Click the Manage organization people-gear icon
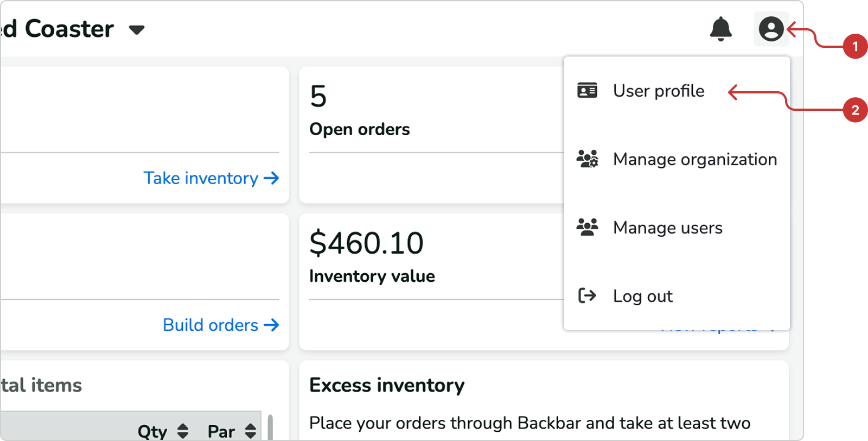The width and height of the screenshot is (868, 441). click(x=587, y=159)
